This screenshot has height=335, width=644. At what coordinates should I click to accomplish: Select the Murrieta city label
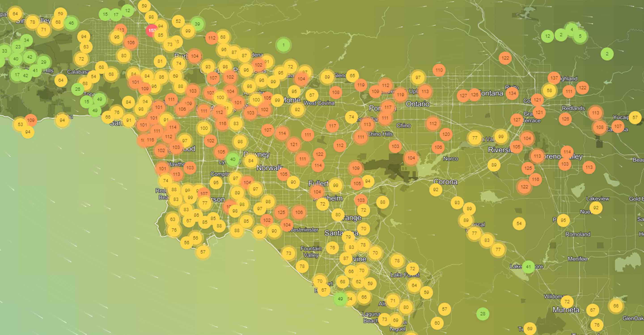[566, 310]
